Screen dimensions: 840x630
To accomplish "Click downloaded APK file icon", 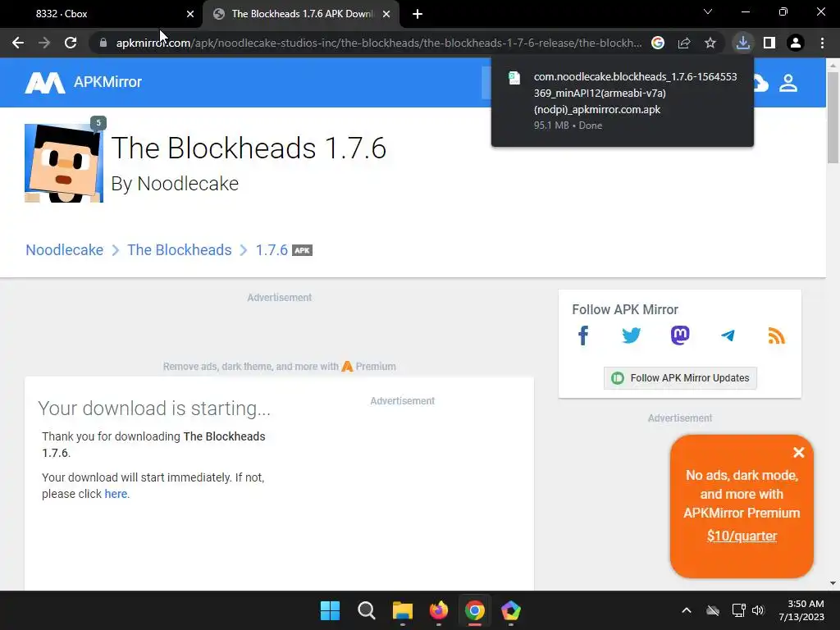I will (514, 78).
